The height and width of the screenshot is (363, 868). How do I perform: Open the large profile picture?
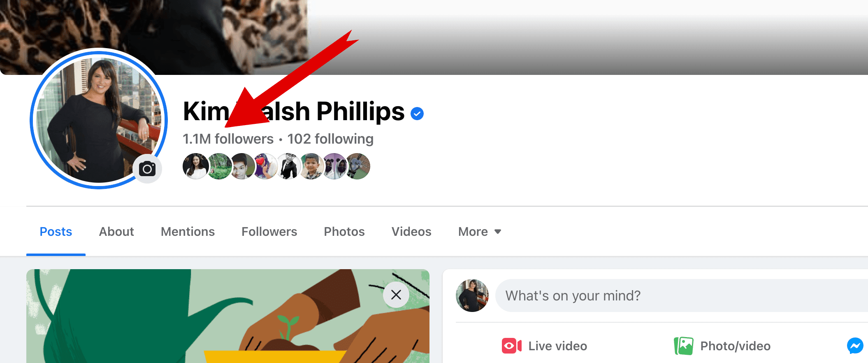(x=99, y=119)
